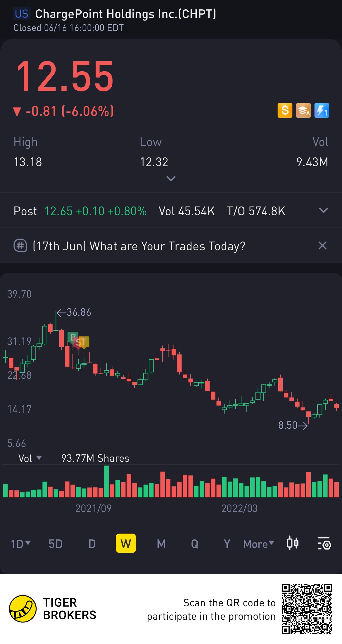The width and height of the screenshot is (342, 644).
Task: Dismiss the 17th Jun trades banner
Action: (322, 246)
